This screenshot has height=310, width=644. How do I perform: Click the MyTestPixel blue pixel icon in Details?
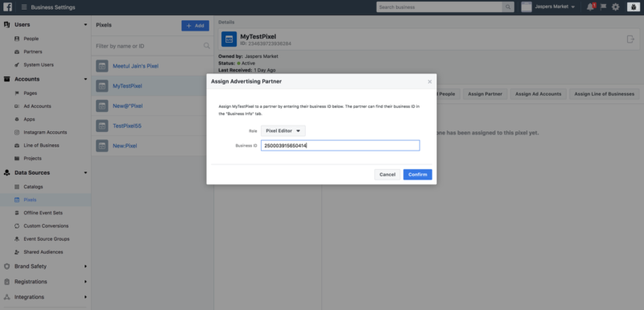click(x=229, y=39)
